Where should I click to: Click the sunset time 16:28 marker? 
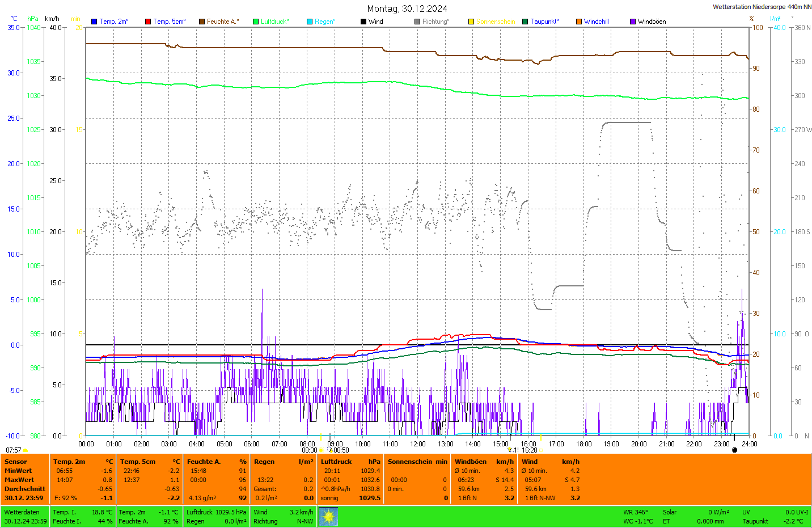click(x=530, y=450)
